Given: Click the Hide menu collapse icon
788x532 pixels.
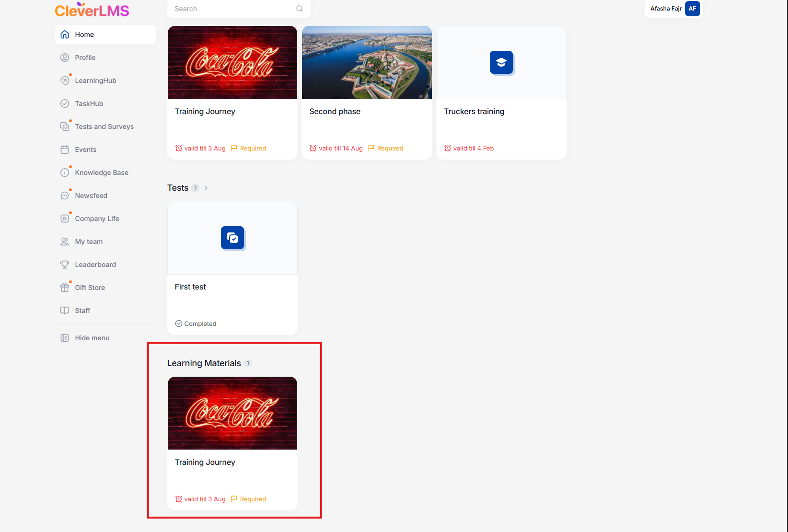Looking at the screenshot, I should pos(65,338).
